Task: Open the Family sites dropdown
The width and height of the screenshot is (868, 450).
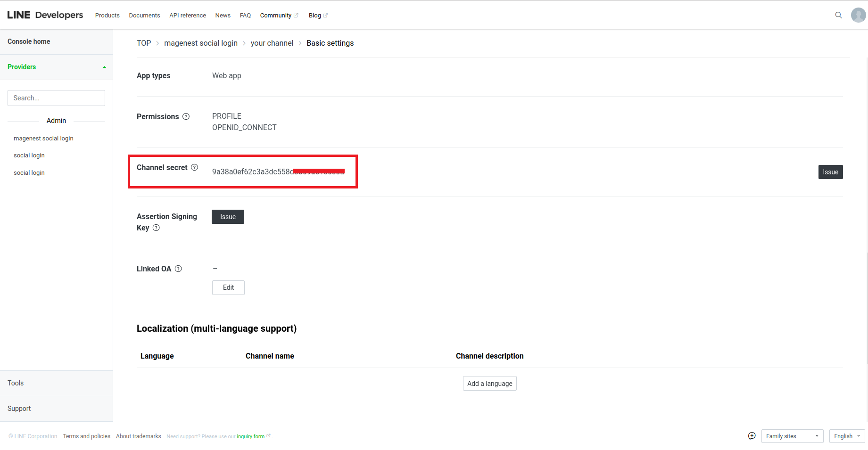Action: [x=792, y=436]
